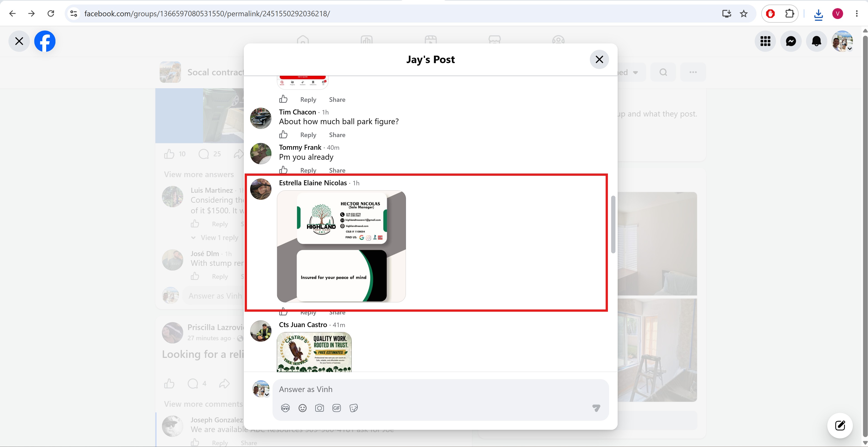Open Tommy Frank's profile name
Image resolution: width=868 pixels, height=447 pixels.
pos(300,147)
